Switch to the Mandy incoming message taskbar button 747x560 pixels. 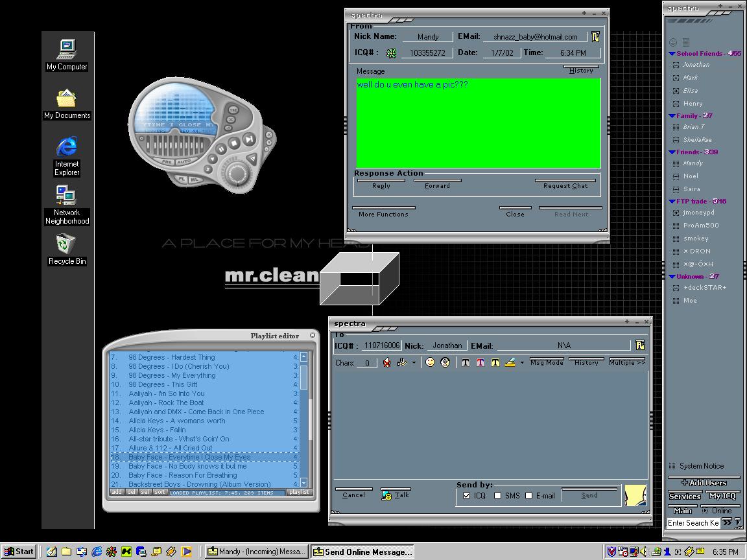click(257, 552)
